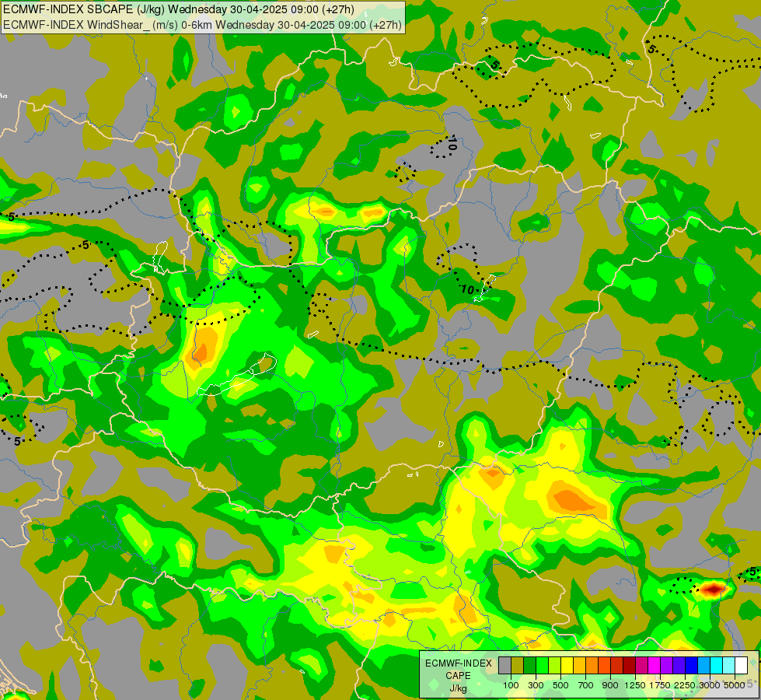Click the CAPE label in the legend box
761x700 pixels.
click(x=458, y=676)
